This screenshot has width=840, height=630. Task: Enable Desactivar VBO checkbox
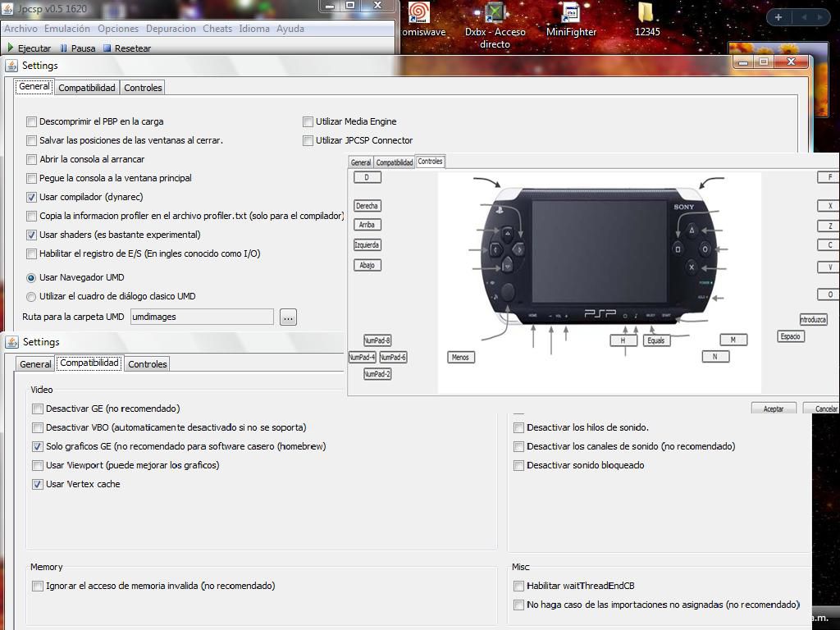pos(38,427)
